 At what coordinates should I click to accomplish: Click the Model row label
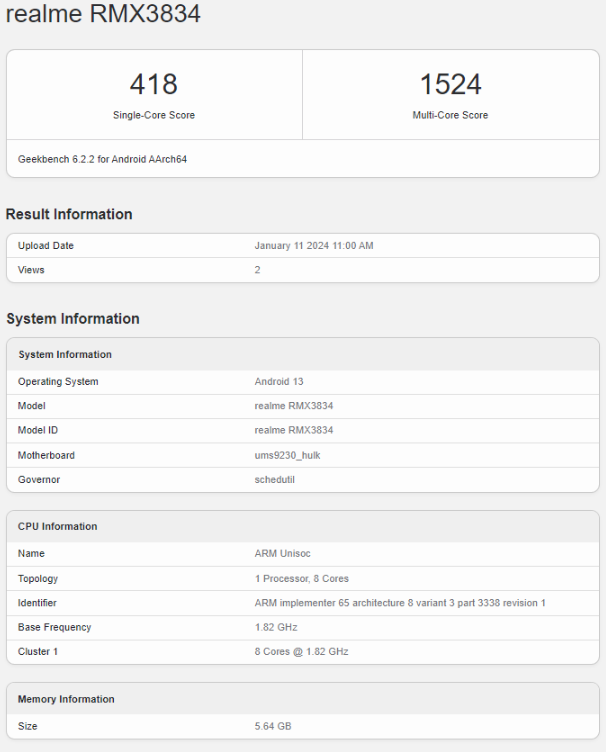(32, 406)
